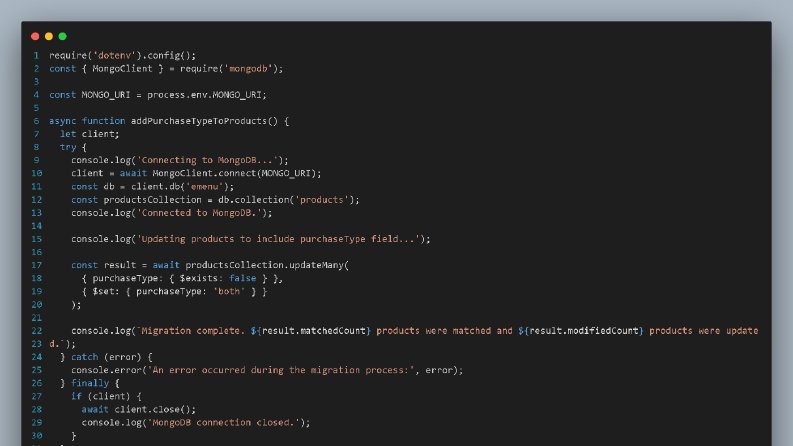The image size is (793, 446).
Task: Click 'MongoClient.connect(MONGO_URI)' on line 10
Action: pos(235,173)
